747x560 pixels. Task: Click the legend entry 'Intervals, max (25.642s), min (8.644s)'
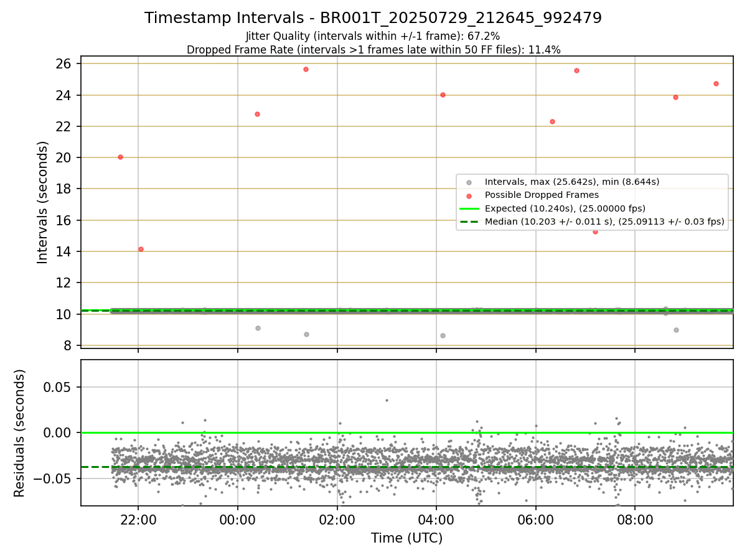[572, 182]
